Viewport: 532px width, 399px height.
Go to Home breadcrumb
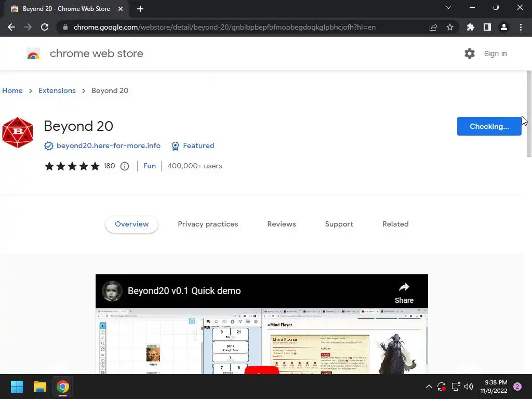(12, 90)
